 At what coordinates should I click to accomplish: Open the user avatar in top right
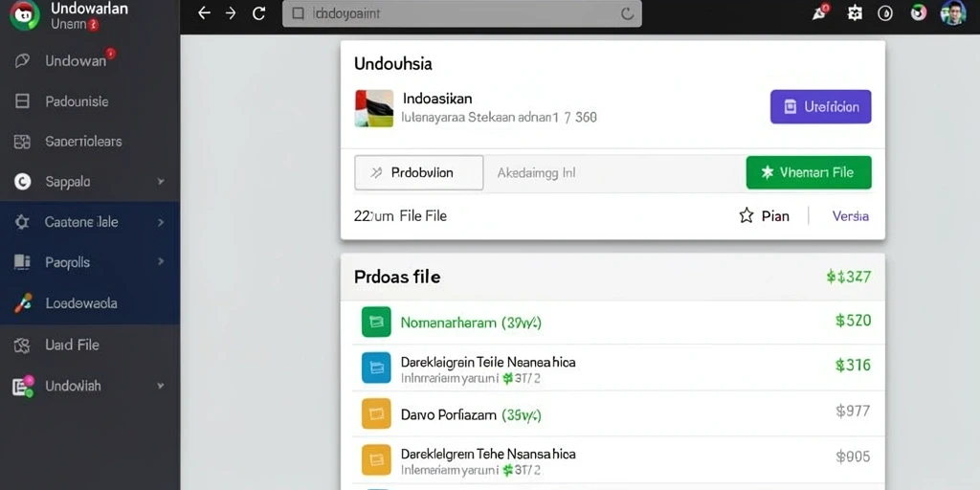pyautogui.click(x=953, y=12)
